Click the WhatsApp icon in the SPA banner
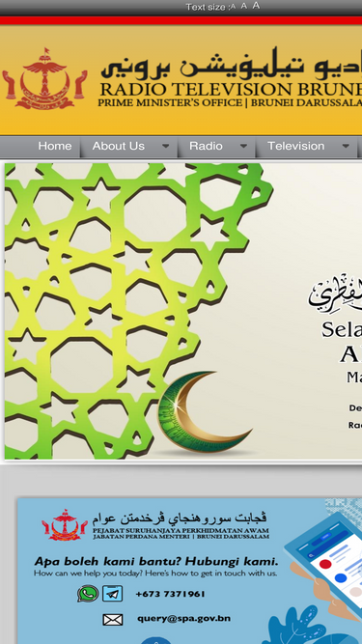The height and width of the screenshot is (644, 362). [x=88, y=594]
